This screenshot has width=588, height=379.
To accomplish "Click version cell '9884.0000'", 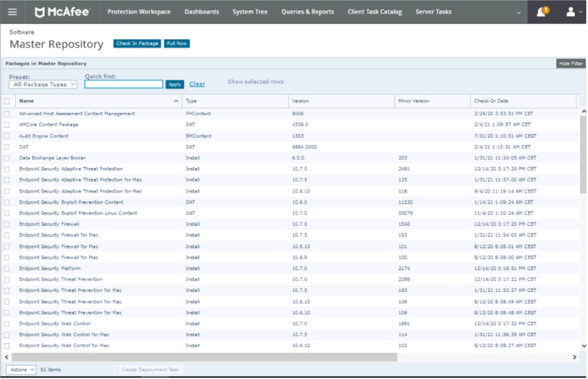I will [x=304, y=147].
